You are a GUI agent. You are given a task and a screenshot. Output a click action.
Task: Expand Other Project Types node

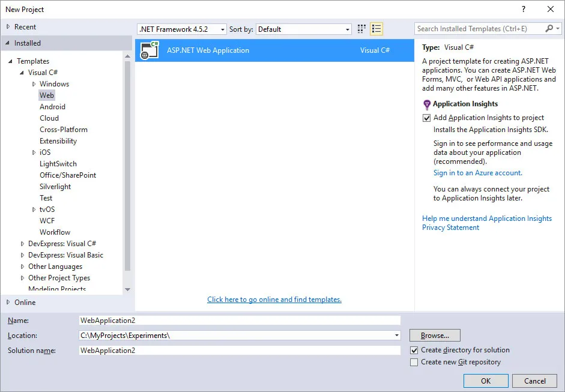pos(22,278)
